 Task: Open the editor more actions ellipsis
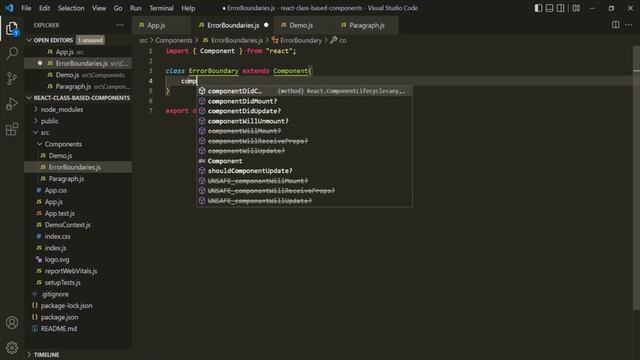coord(628,25)
